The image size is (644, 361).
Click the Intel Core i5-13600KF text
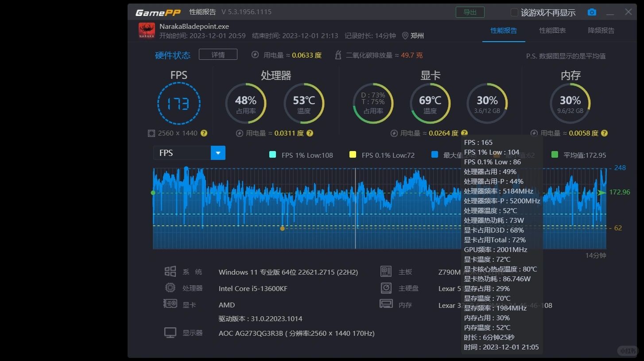click(253, 288)
